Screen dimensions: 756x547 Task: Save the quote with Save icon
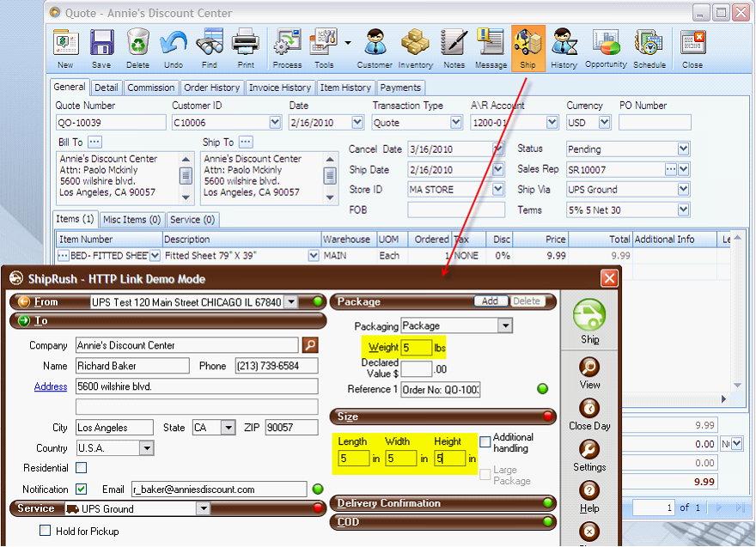[101, 48]
